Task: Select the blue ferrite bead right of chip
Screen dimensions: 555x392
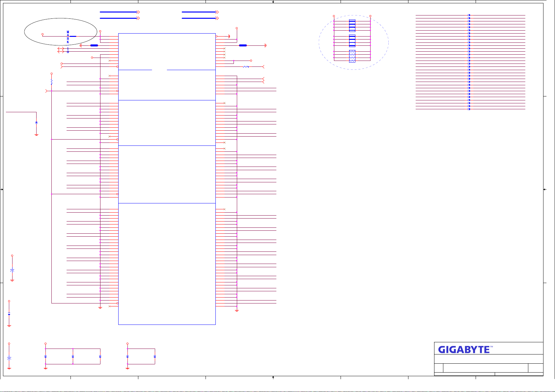Action: tap(243, 45)
